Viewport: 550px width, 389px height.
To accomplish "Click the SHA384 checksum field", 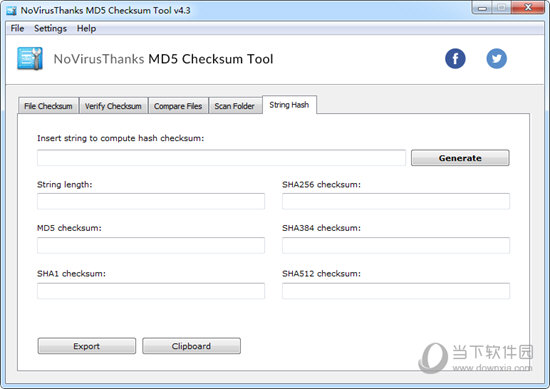I will tap(396, 245).
